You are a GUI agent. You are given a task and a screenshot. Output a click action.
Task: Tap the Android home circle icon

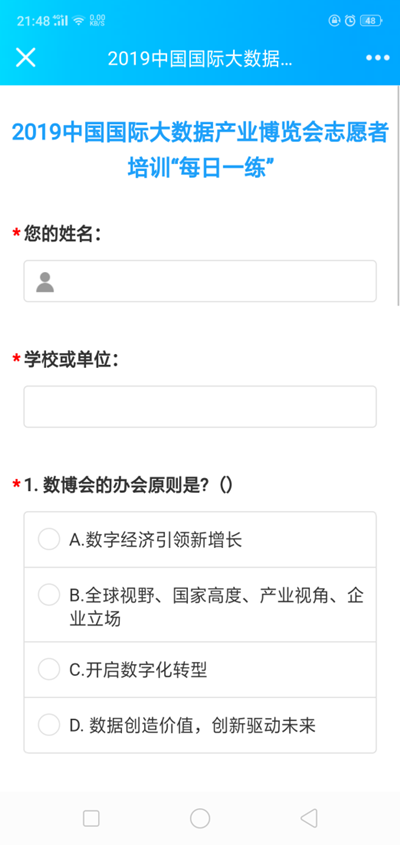pyautogui.click(x=200, y=818)
